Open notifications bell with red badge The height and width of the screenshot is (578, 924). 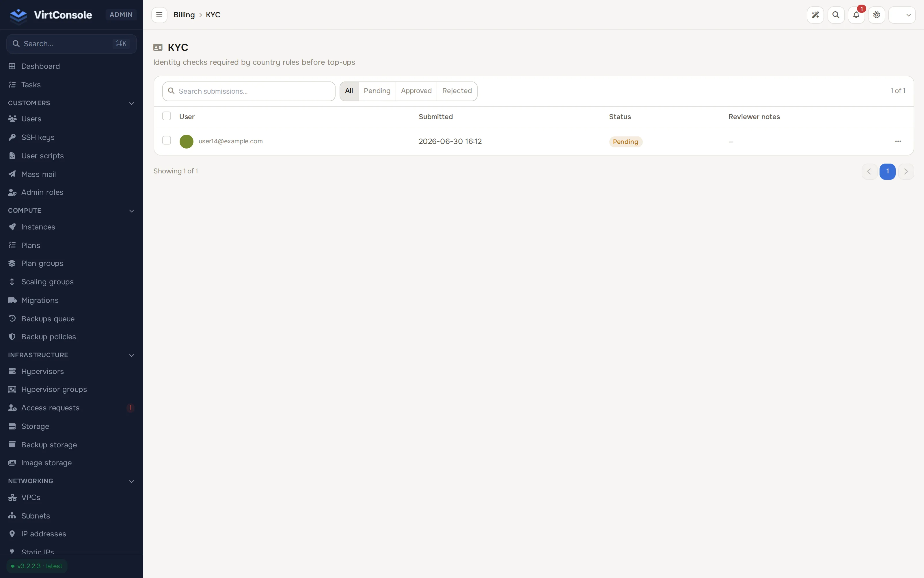point(856,15)
